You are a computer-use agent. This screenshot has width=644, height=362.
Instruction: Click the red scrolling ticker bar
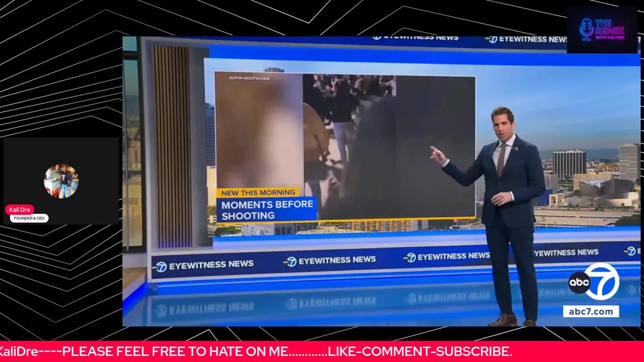point(322,351)
